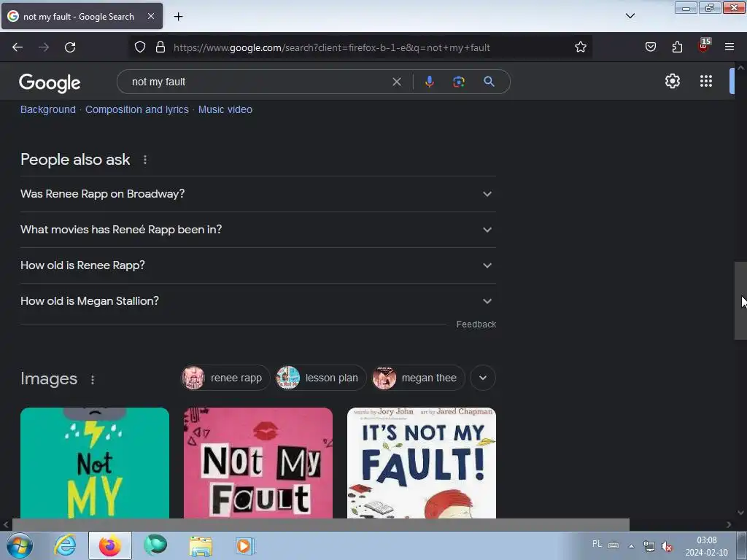Launch Internet Explorer from the taskbar
Screen dimensions: 747x560
pyautogui.click(x=65, y=545)
